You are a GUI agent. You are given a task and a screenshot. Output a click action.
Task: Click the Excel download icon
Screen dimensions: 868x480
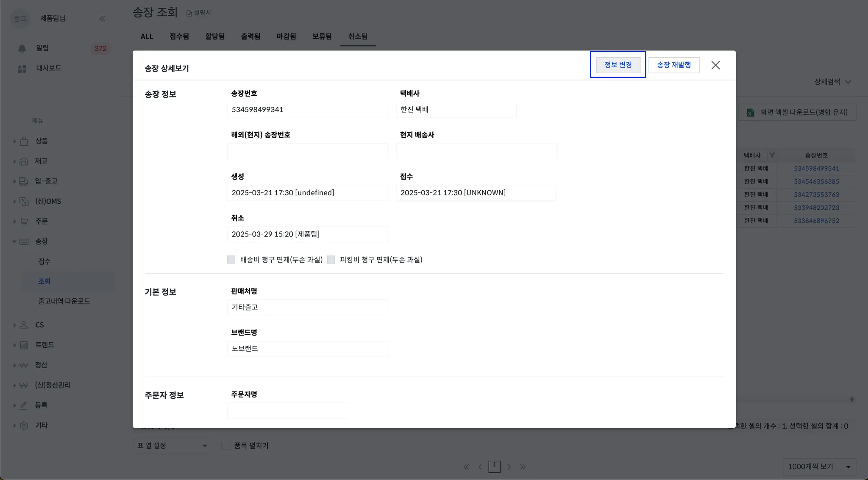click(750, 113)
